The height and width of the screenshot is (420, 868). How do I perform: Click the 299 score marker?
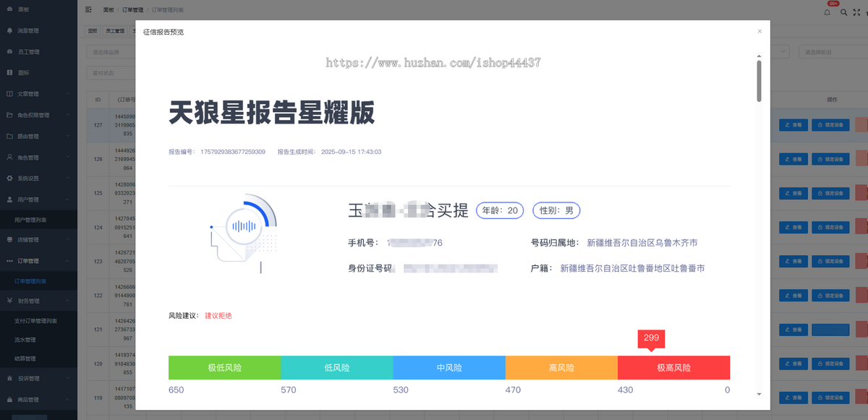[651, 338]
